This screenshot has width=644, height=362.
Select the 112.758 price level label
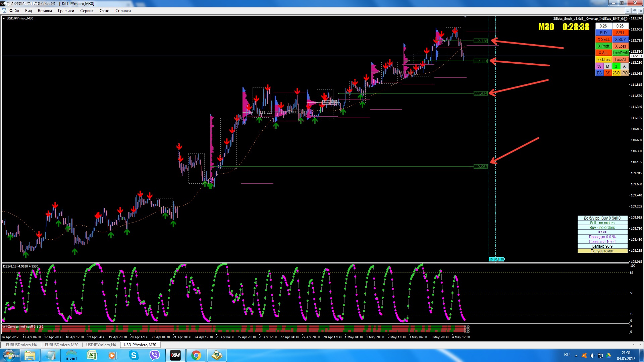(480, 41)
